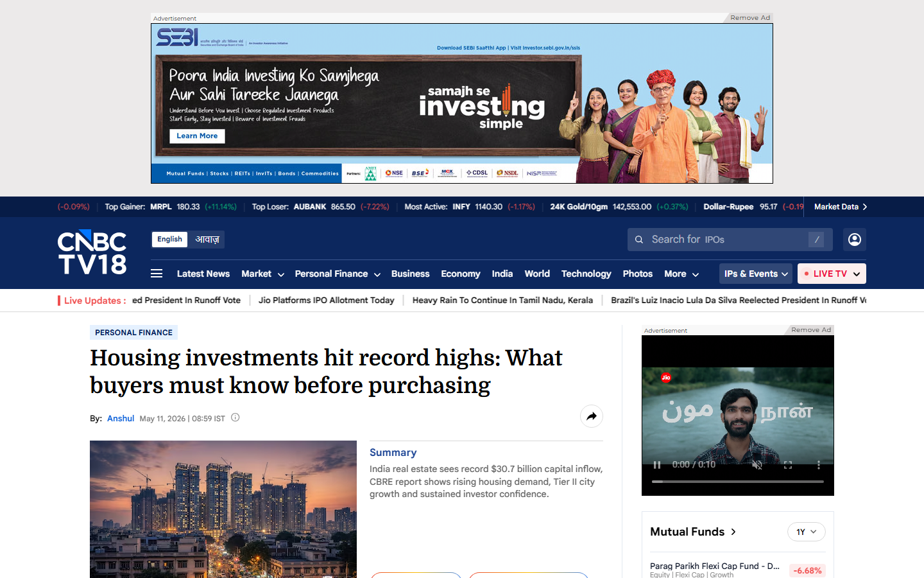This screenshot has width=924, height=578.
Task: Read Heavy Rain in Tamil Nadu update
Action: (x=502, y=300)
